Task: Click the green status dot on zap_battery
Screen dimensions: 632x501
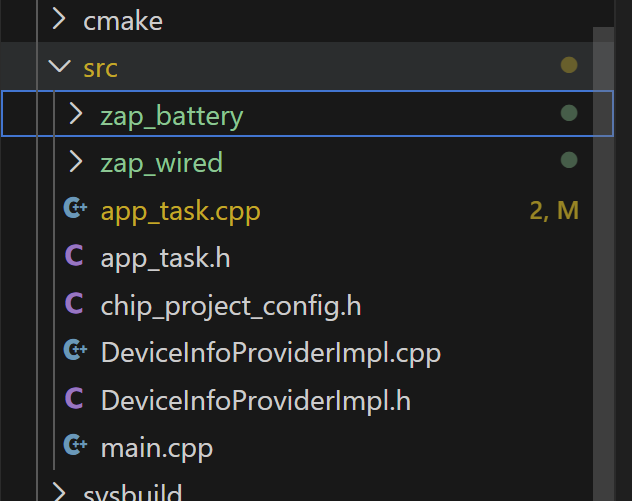Action: click(569, 114)
